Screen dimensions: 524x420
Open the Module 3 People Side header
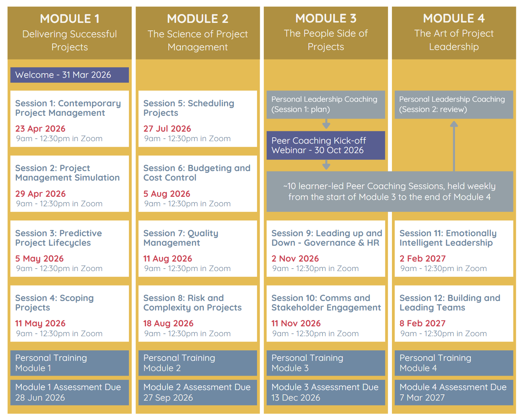coord(326,33)
